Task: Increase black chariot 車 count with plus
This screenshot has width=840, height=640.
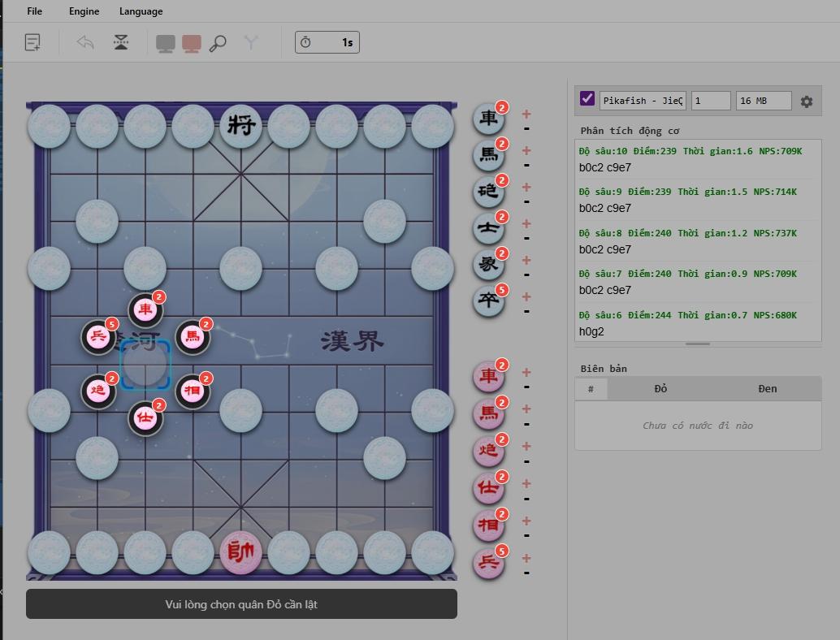Action: point(526,115)
